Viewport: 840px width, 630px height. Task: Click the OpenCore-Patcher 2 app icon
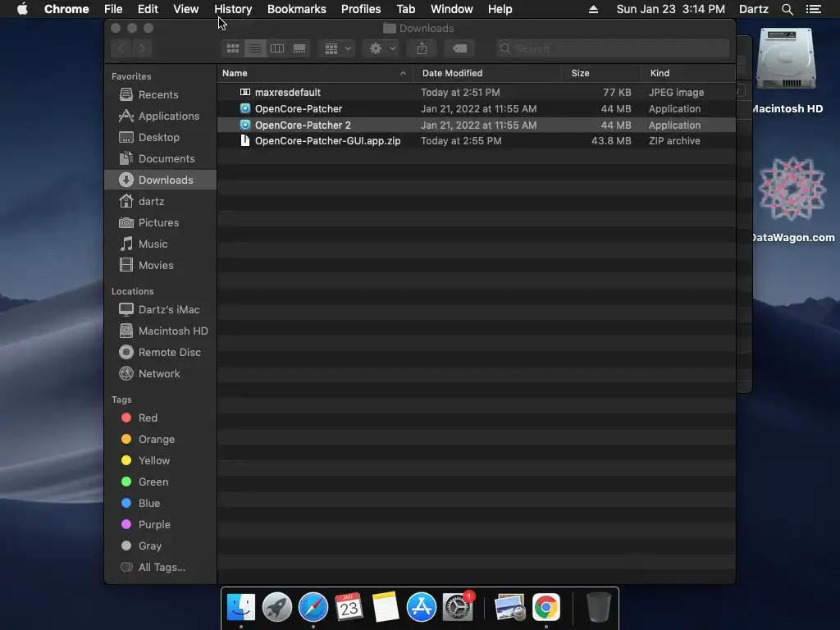point(244,125)
